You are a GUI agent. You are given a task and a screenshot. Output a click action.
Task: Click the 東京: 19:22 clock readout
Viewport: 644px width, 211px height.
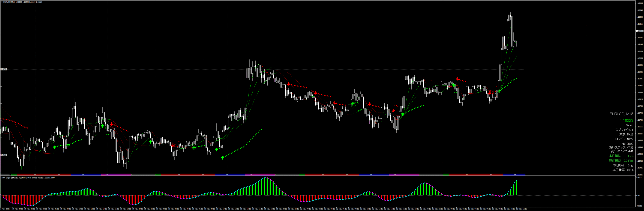pyautogui.click(x=626, y=134)
